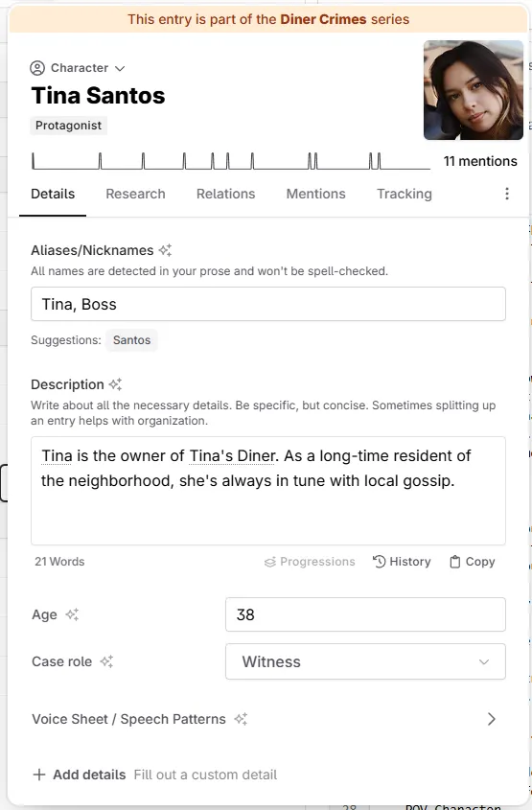This screenshot has height=810, width=532.
Task: Click Tina Santos portrait thumbnail
Action: (474, 90)
